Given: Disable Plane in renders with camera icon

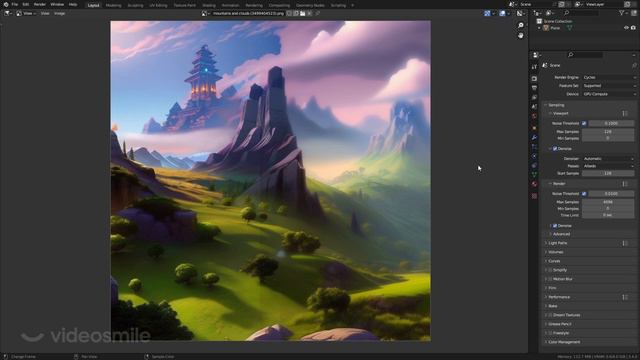Looking at the screenshot, I should 633,28.
